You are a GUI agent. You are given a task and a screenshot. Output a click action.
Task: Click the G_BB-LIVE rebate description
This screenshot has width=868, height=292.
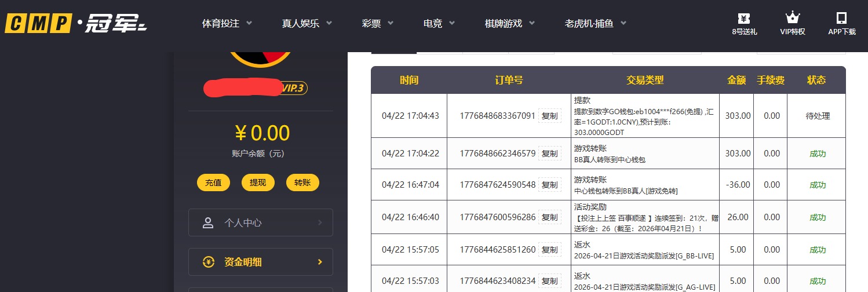pyautogui.click(x=644, y=256)
